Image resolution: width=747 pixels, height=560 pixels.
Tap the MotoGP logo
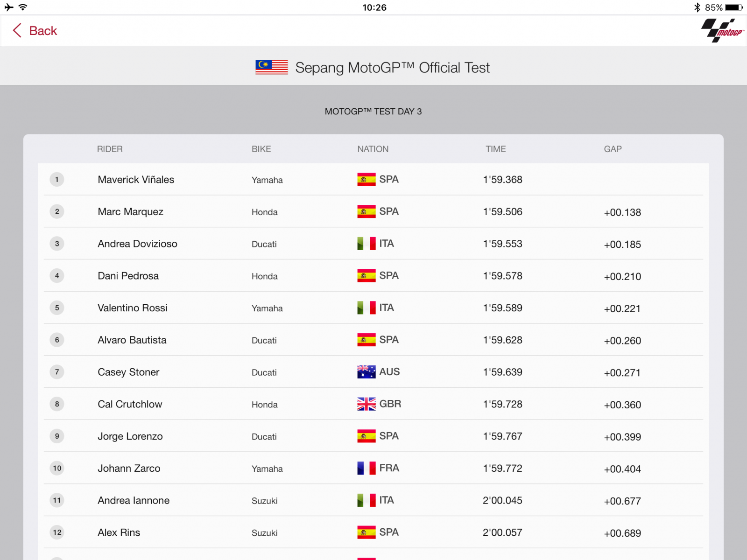pyautogui.click(x=722, y=31)
